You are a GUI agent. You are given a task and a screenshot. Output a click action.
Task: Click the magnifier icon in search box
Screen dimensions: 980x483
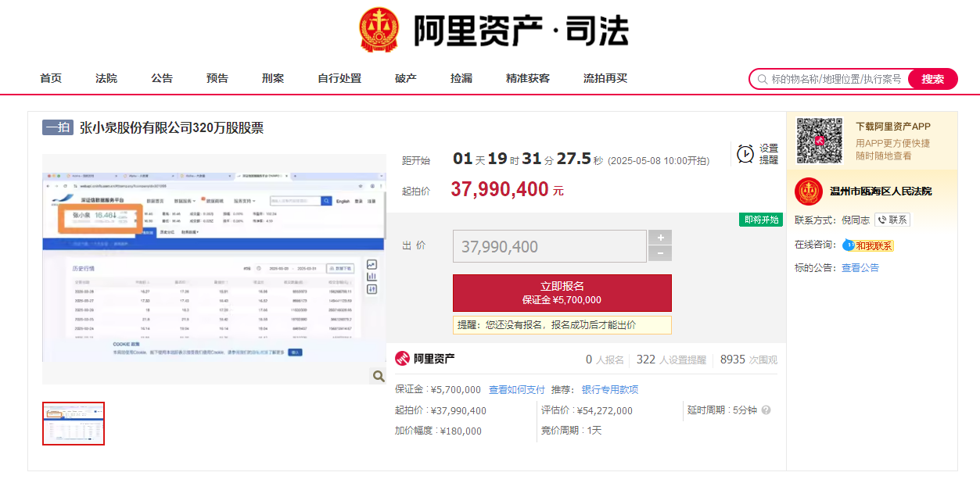tap(761, 79)
